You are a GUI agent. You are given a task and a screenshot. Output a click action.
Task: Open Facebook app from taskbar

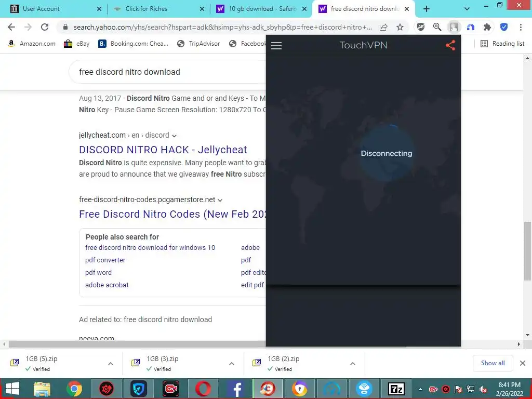point(235,389)
